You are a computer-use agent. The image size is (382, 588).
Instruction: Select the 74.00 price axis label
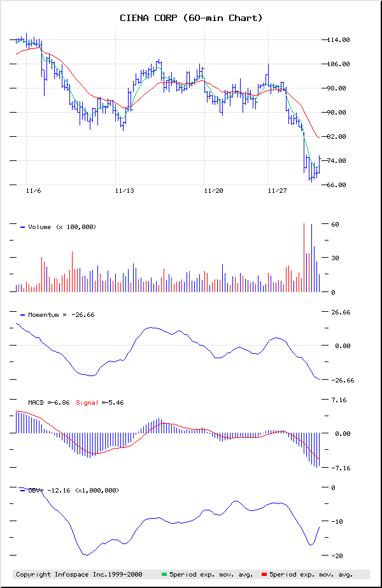tap(337, 161)
